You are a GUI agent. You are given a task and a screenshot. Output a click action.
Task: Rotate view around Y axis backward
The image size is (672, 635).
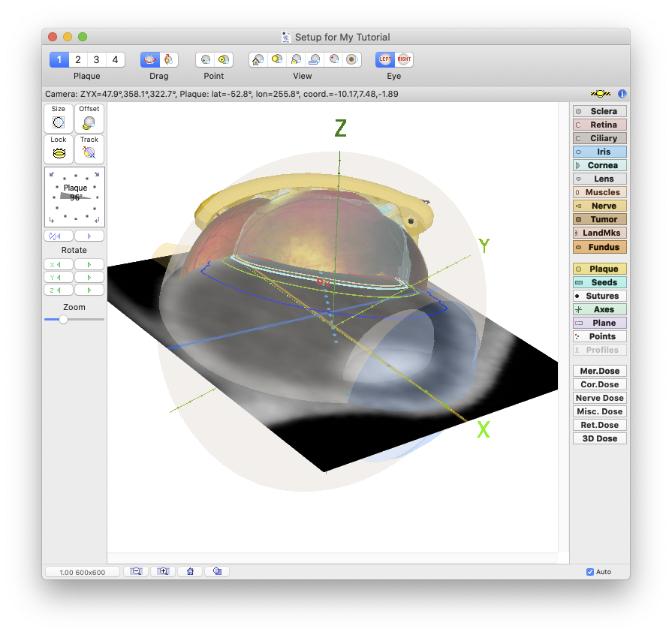tap(59, 278)
